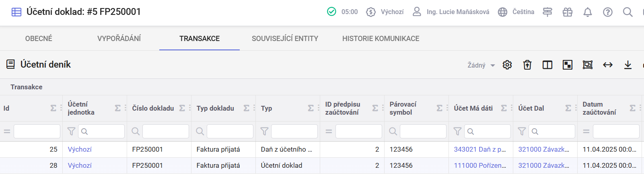Click the download export icon
The image size is (644, 175).
pos(628,65)
